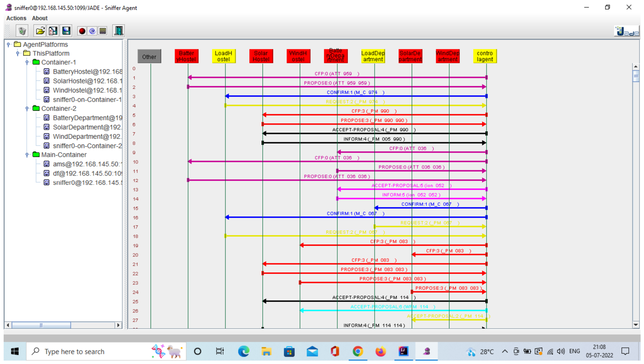Start sniffing with red circle button

[x=82, y=31]
